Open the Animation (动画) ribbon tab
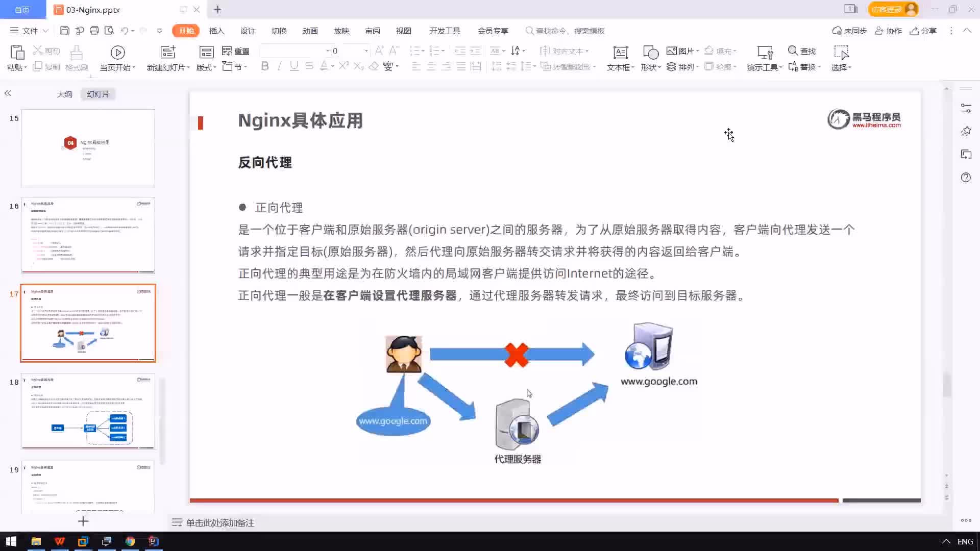 pos(310,31)
